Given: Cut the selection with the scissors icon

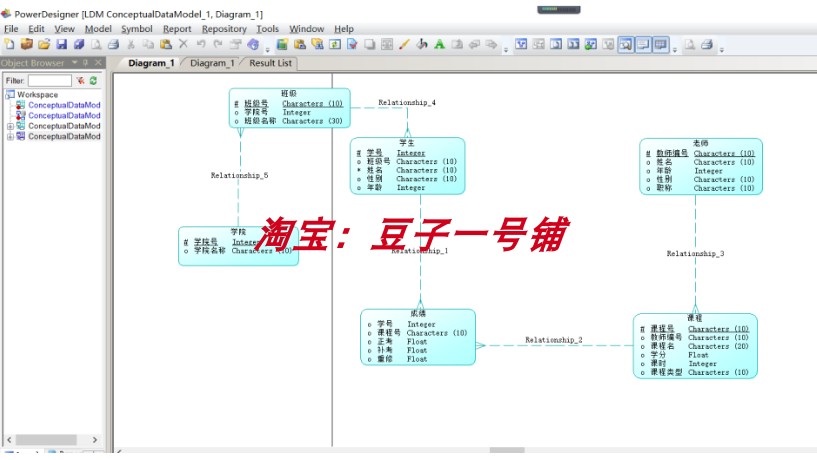Looking at the screenshot, I should 131,44.
